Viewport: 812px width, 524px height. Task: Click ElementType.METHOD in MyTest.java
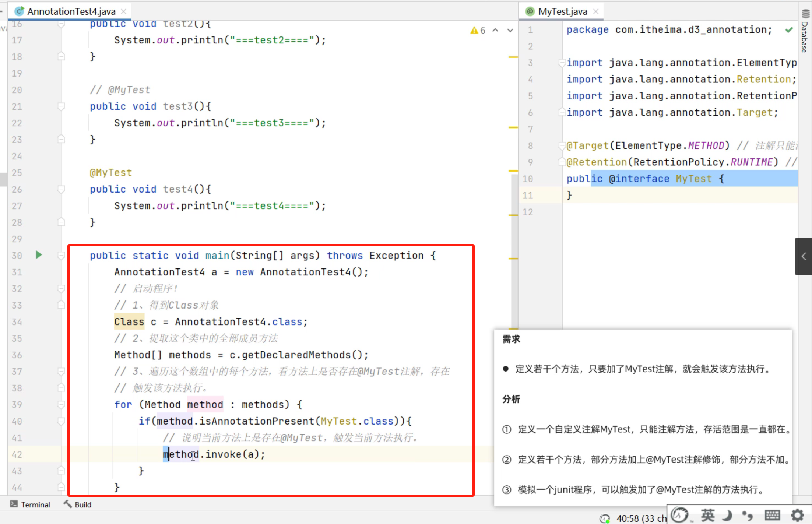pyautogui.click(x=669, y=145)
